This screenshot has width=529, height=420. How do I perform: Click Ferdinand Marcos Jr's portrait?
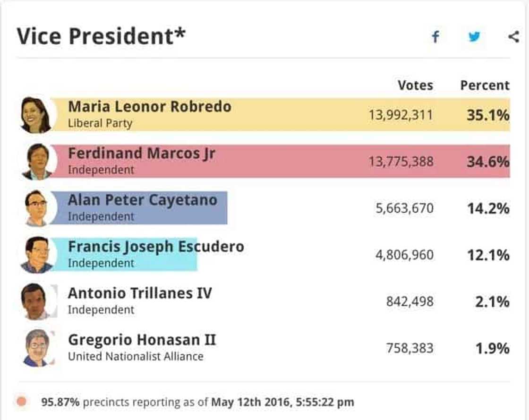pyautogui.click(x=37, y=160)
